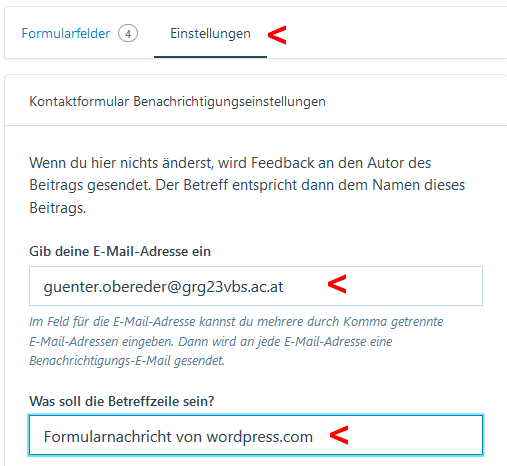Focus the e-mail address input field

click(256, 286)
